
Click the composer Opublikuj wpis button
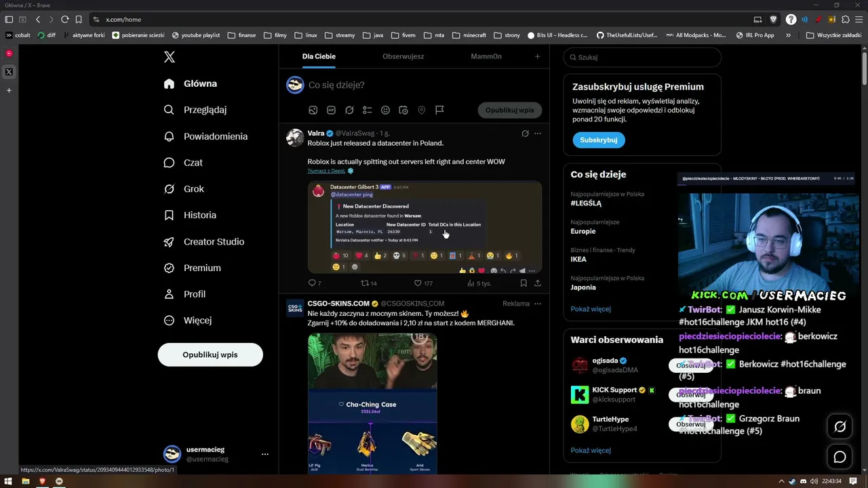coord(509,110)
